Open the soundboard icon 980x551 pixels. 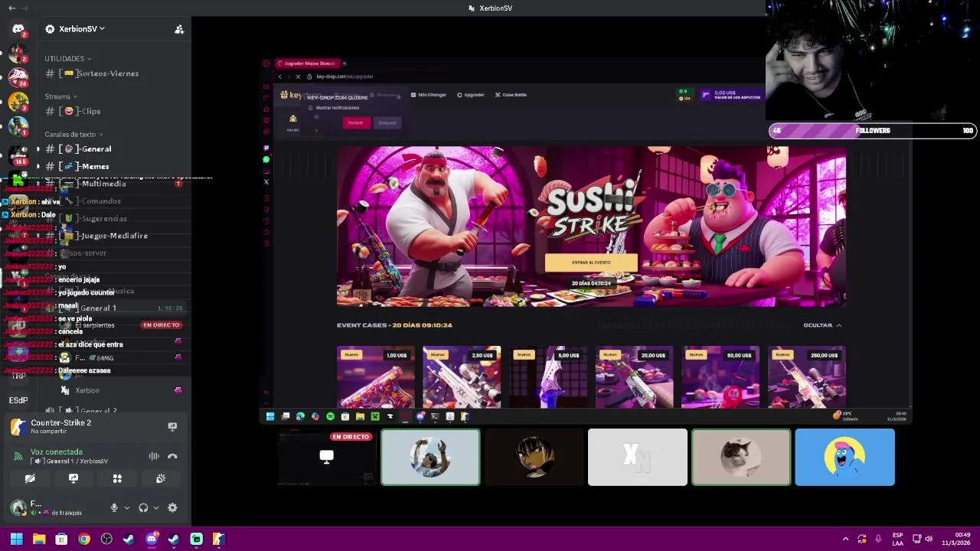pyautogui.click(x=161, y=478)
